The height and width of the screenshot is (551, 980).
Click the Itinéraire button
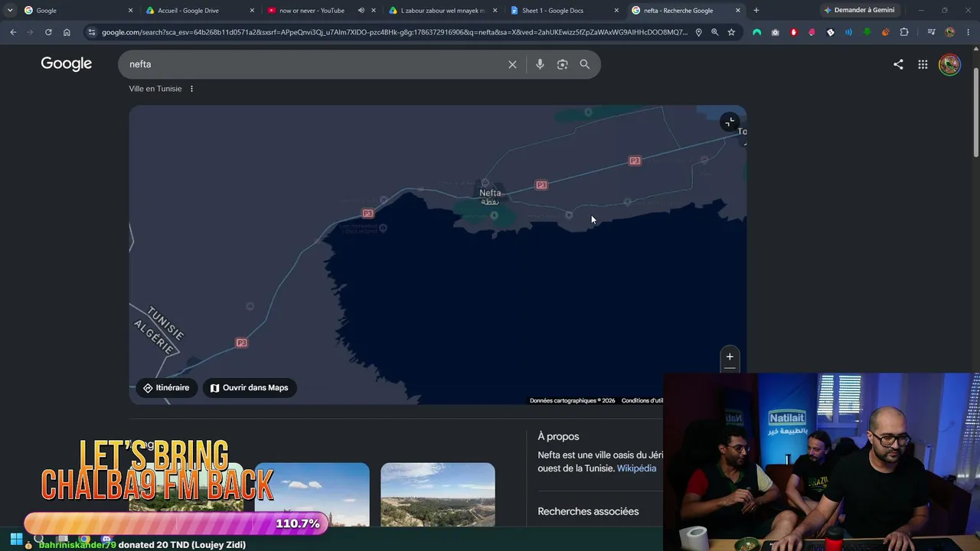click(x=166, y=388)
